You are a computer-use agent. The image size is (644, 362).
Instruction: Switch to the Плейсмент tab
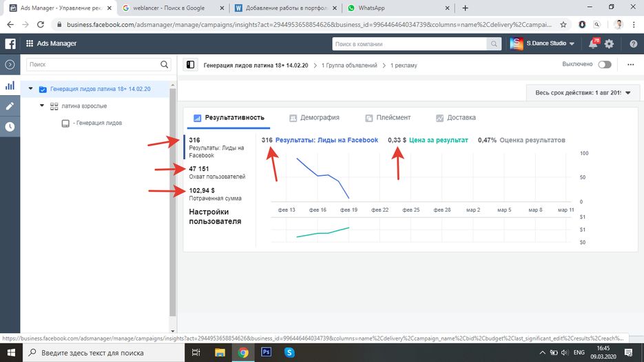pos(388,118)
